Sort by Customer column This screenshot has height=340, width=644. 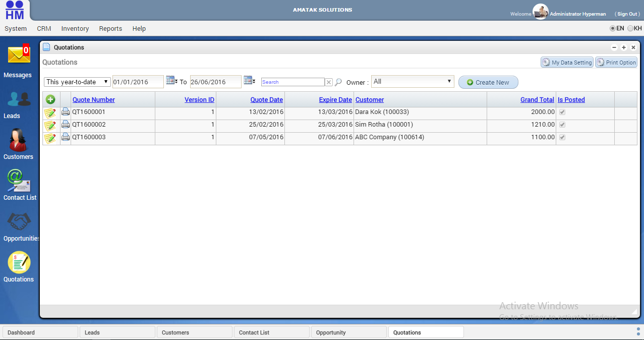pyautogui.click(x=370, y=100)
